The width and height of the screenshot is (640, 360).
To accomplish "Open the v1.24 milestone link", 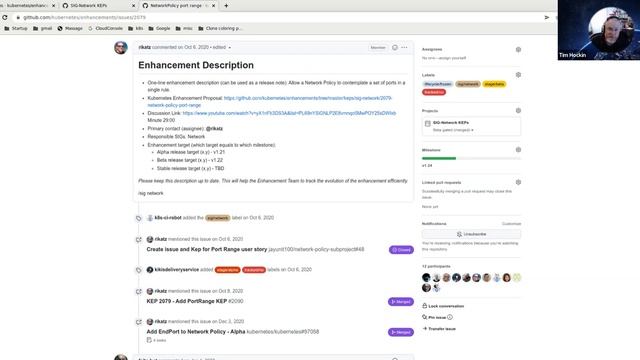I will (x=427, y=166).
